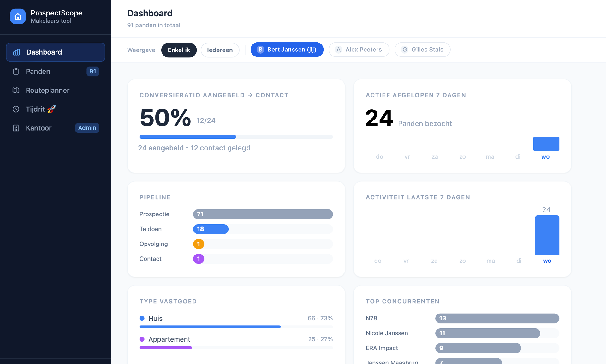This screenshot has width=606, height=364.
Task: Click the Prospectie pipeline bar
Action: (x=263, y=214)
